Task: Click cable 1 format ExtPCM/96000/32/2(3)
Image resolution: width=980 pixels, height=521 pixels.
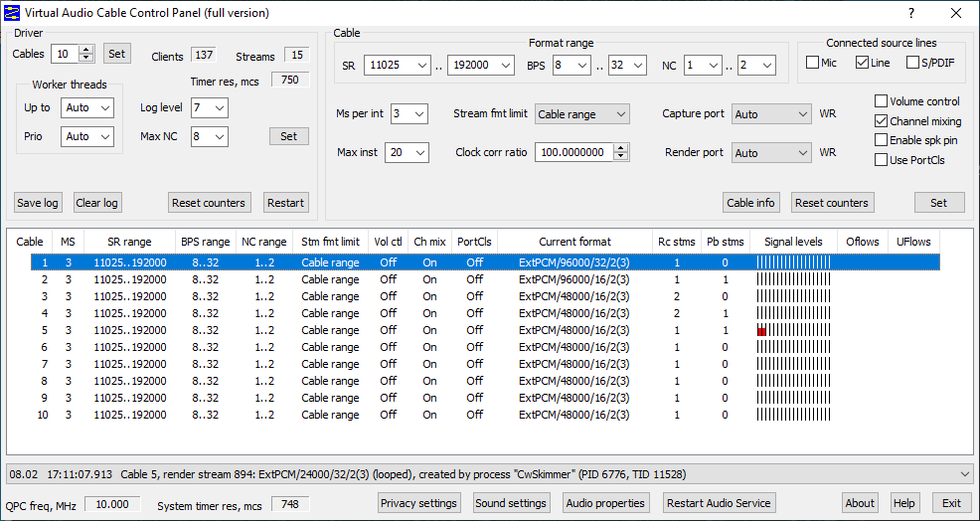Action: pyautogui.click(x=574, y=262)
